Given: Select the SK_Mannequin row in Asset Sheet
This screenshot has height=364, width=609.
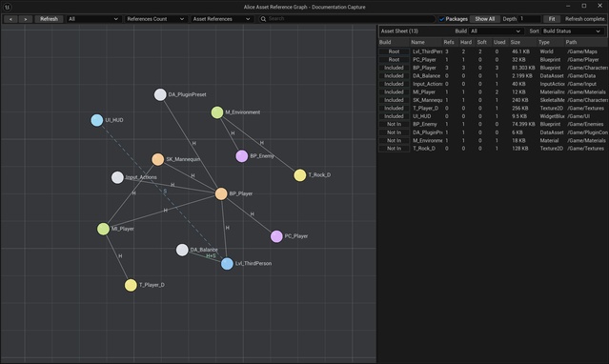Looking at the screenshot, I should (x=494, y=100).
